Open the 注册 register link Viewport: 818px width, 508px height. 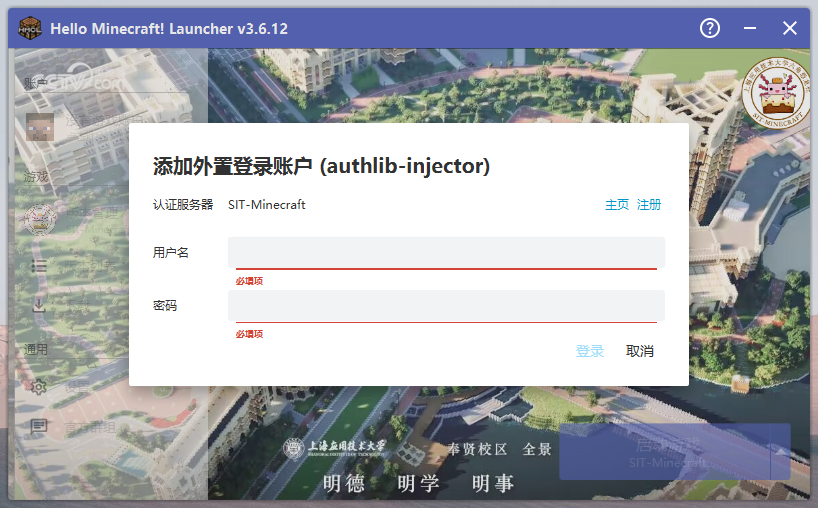pos(649,205)
